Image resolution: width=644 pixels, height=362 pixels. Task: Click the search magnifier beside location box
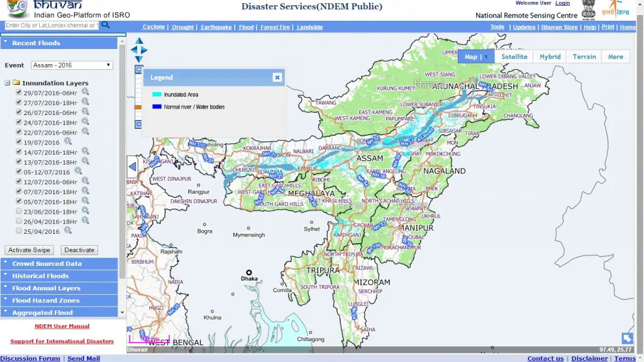106,25
